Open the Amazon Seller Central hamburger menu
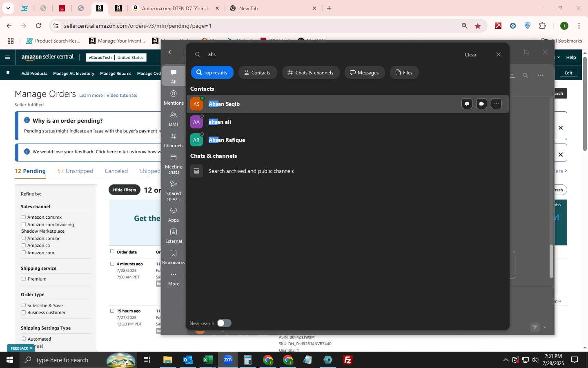588x368 pixels. pos(7,57)
